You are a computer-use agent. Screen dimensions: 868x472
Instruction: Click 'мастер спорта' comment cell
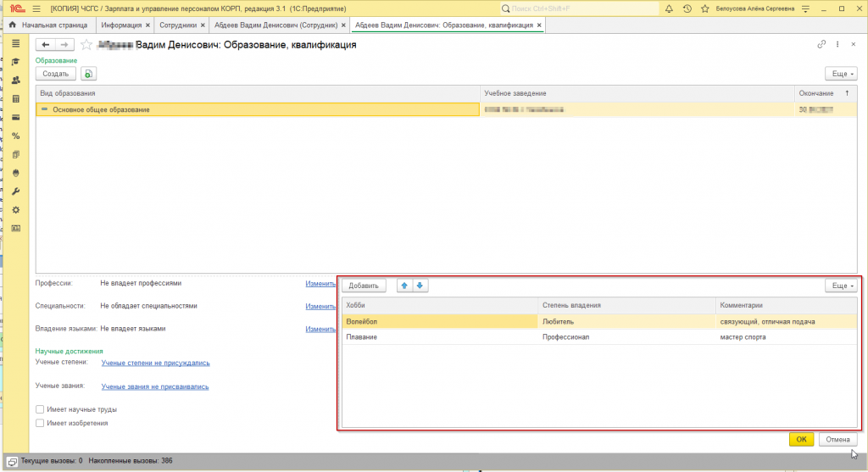click(x=786, y=337)
